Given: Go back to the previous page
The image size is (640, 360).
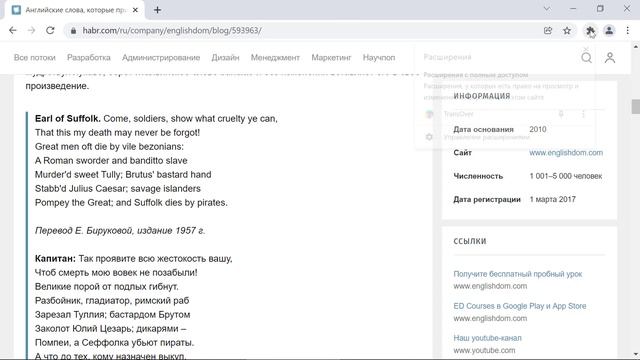Looking at the screenshot, I should point(13,31).
